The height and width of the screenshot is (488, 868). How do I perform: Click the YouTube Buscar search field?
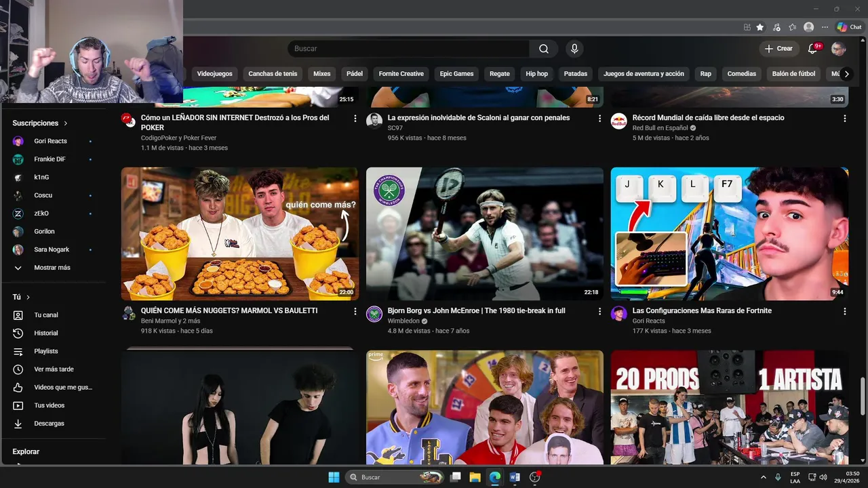pyautogui.click(x=408, y=49)
